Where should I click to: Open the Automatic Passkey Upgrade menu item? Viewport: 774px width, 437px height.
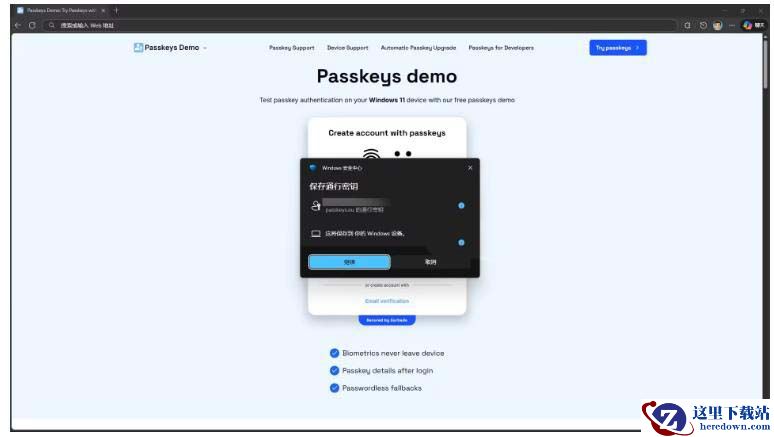point(418,48)
